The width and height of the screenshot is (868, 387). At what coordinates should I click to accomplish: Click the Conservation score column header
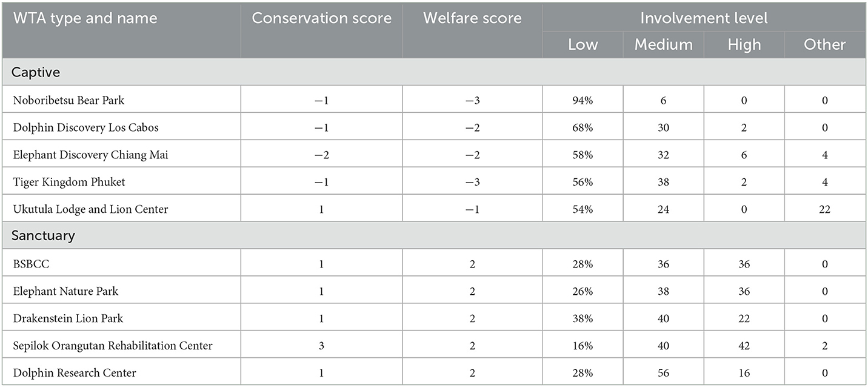321,18
